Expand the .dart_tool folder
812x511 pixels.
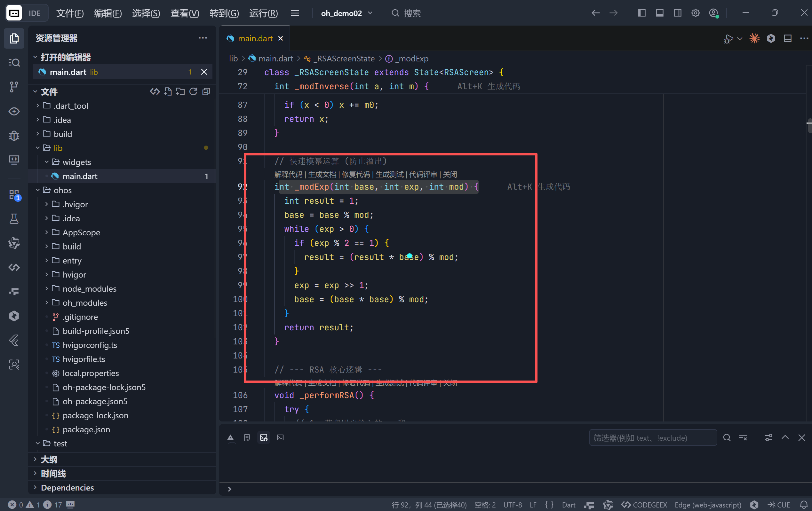(71, 106)
